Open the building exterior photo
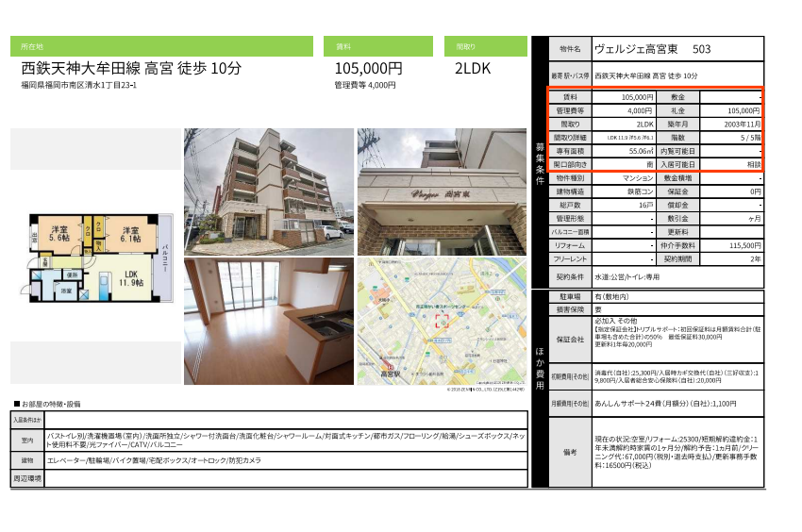This screenshot has height=532, width=802. click(269, 191)
